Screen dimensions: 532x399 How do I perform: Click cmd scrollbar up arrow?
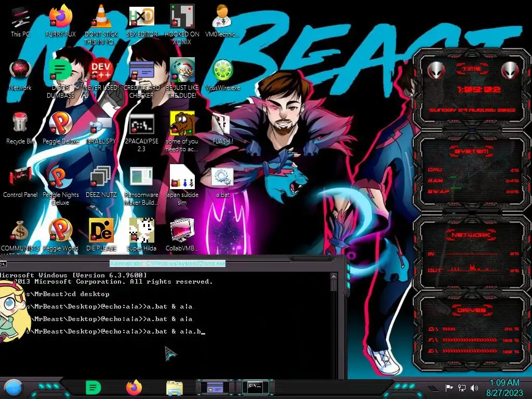coord(334,276)
